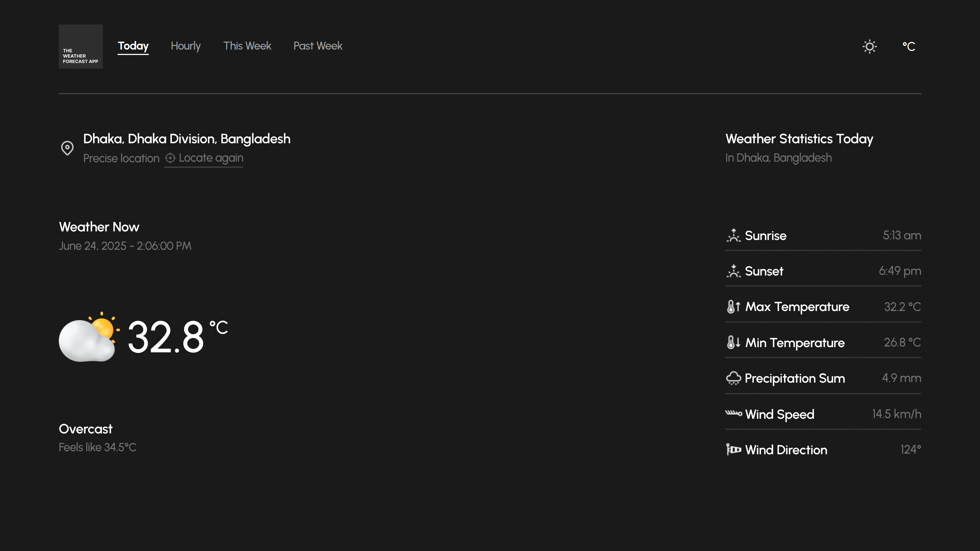Click the Wind Direction windsock icon
Viewport: 980px width, 551px height.
[x=733, y=449]
